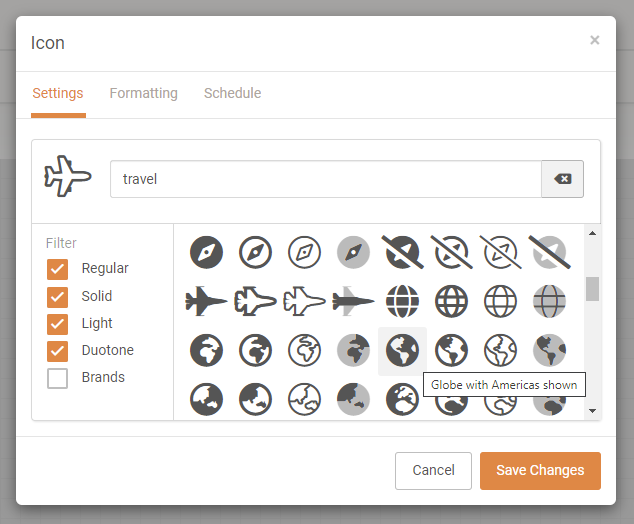Select duotone globe showing Africa

pyautogui.click(x=353, y=350)
